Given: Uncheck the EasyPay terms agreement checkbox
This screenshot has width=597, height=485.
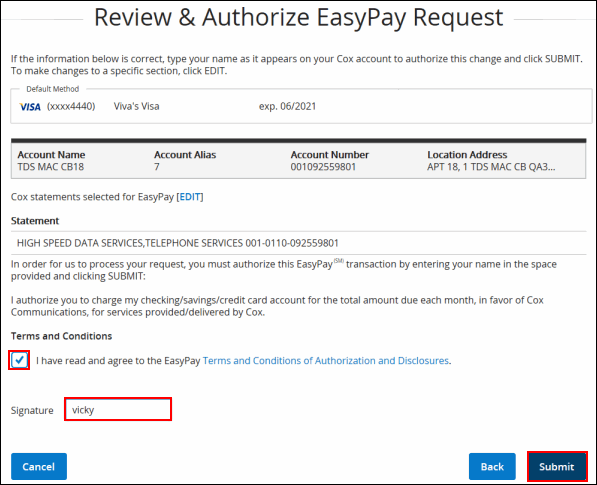Looking at the screenshot, I should point(19,360).
